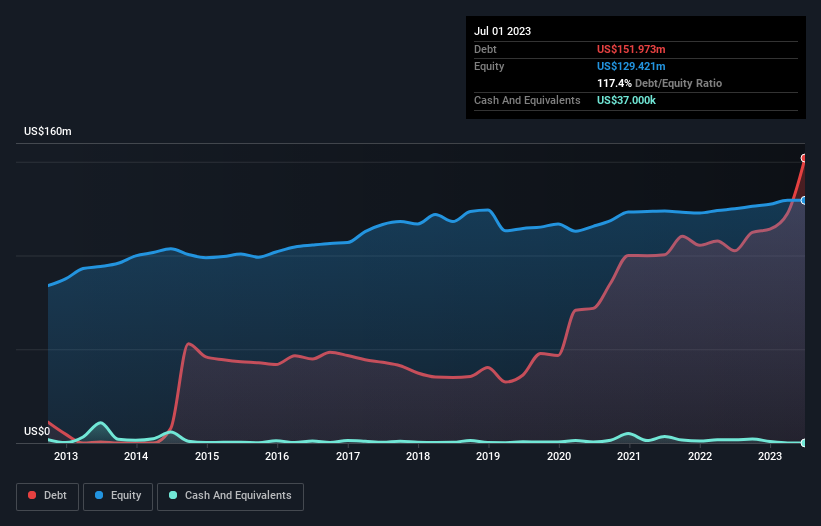Click the 2016 x-axis label
Viewport: 821px width, 526px height.
coord(277,456)
